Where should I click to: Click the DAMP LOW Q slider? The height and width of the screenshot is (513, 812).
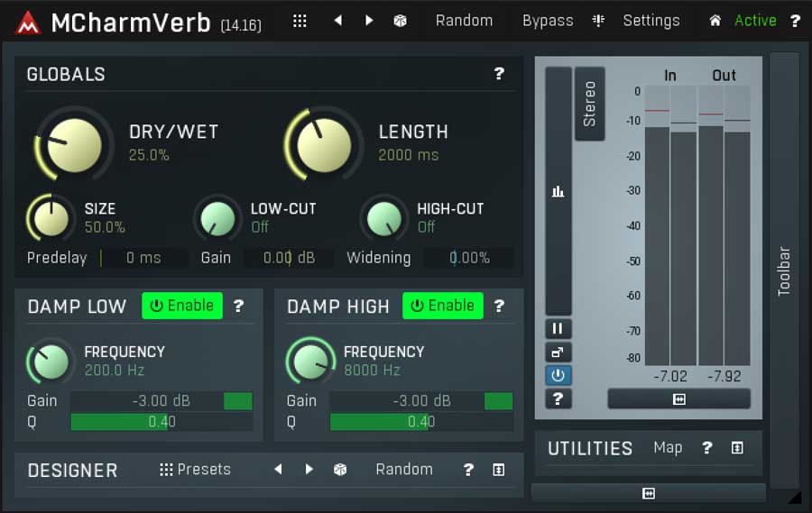click(161, 422)
